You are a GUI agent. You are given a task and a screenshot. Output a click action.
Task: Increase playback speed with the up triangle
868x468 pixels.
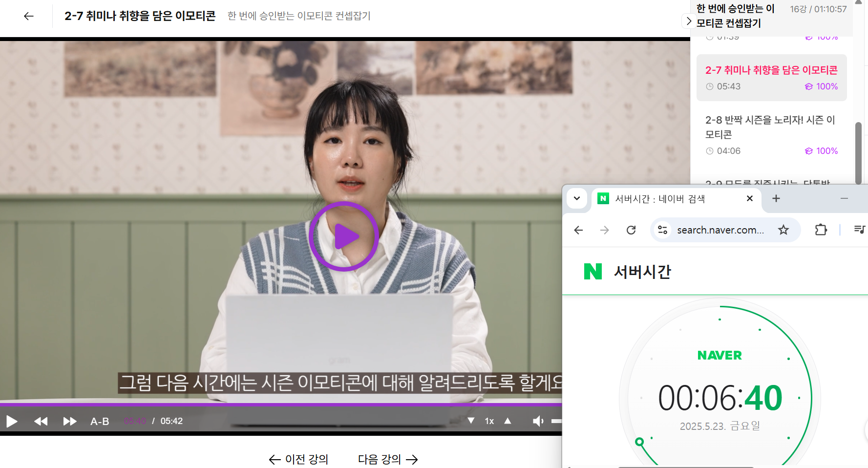(x=508, y=421)
